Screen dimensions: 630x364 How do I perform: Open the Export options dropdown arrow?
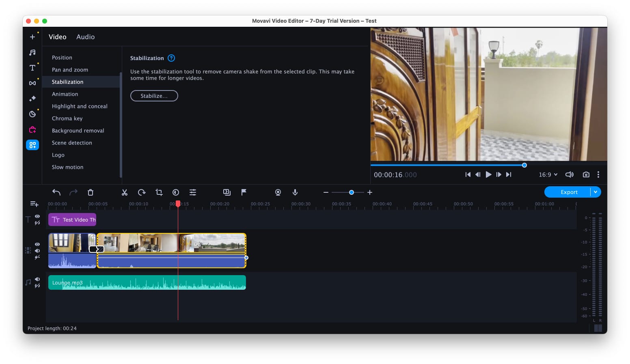[595, 192]
